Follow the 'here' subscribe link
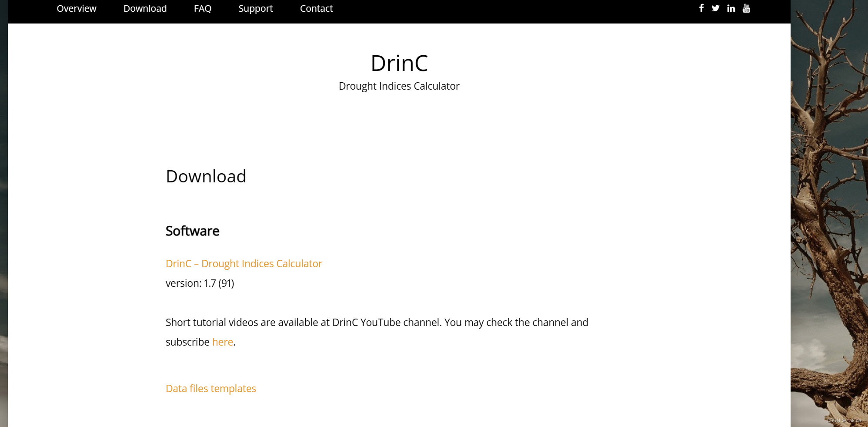Viewport: 868px width, 427px height. pyautogui.click(x=223, y=342)
